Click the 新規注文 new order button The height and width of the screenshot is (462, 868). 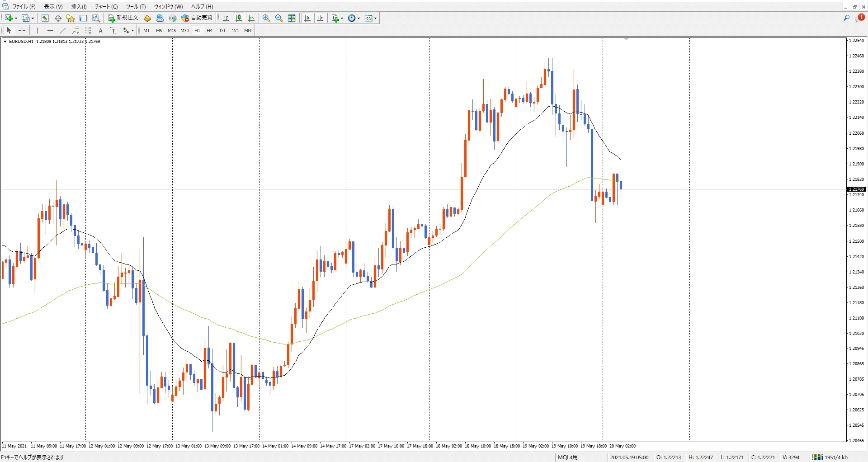click(x=123, y=18)
